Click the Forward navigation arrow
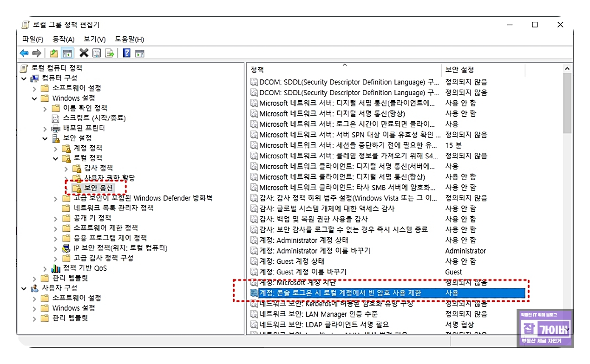Screen dimensions: 590x364 pyautogui.click(x=37, y=52)
